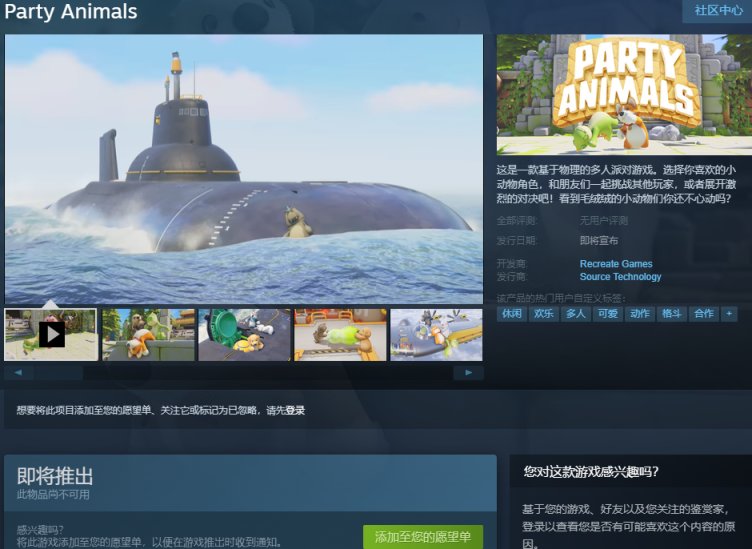The height and width of the screenshot is (549, 752).
Task: Open publisher Source Technology link
Action: point(620,277)
